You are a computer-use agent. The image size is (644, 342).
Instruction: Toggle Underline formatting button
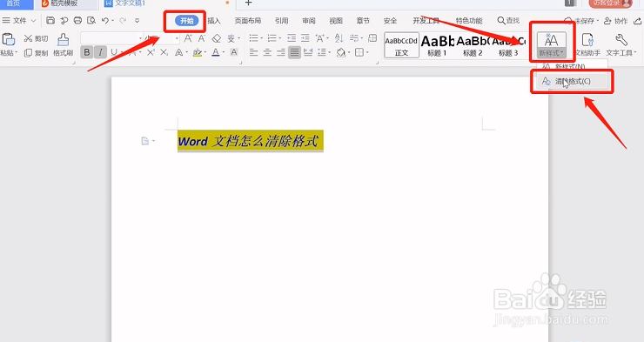click(114, 52)
